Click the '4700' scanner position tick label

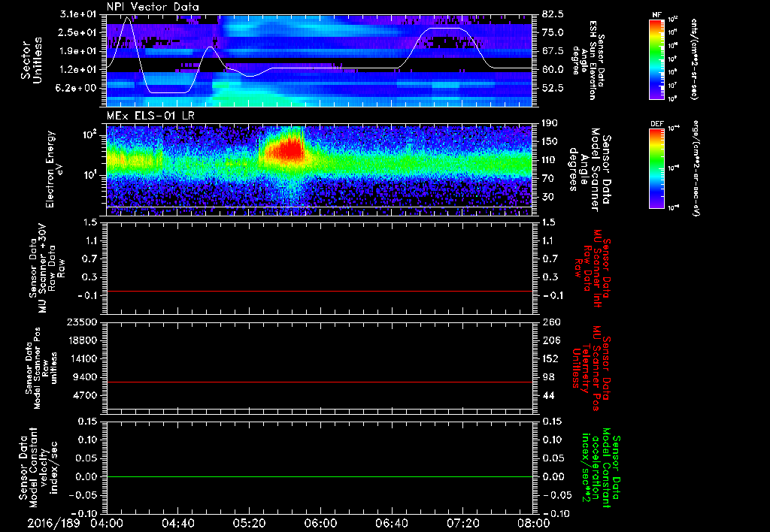(x=86, y=395)
